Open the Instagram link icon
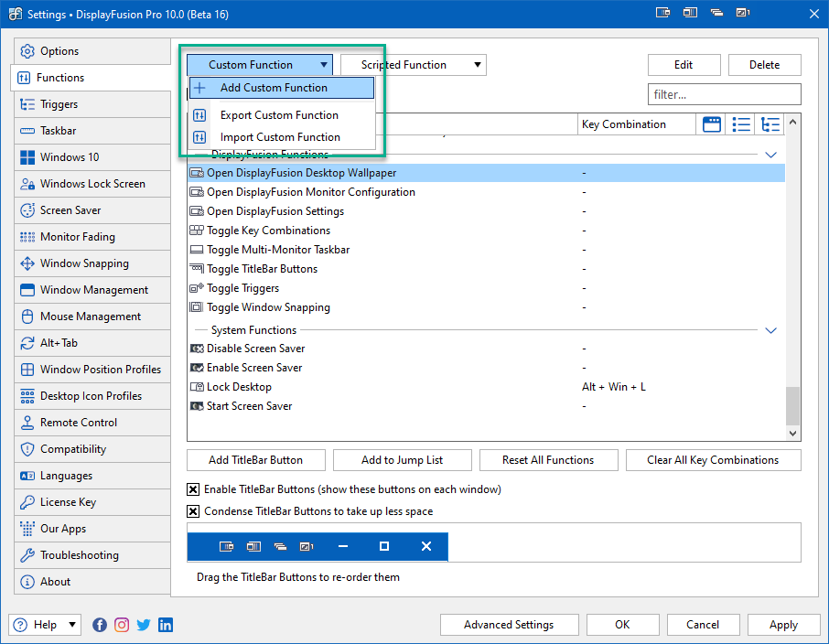 pos(122,625)
